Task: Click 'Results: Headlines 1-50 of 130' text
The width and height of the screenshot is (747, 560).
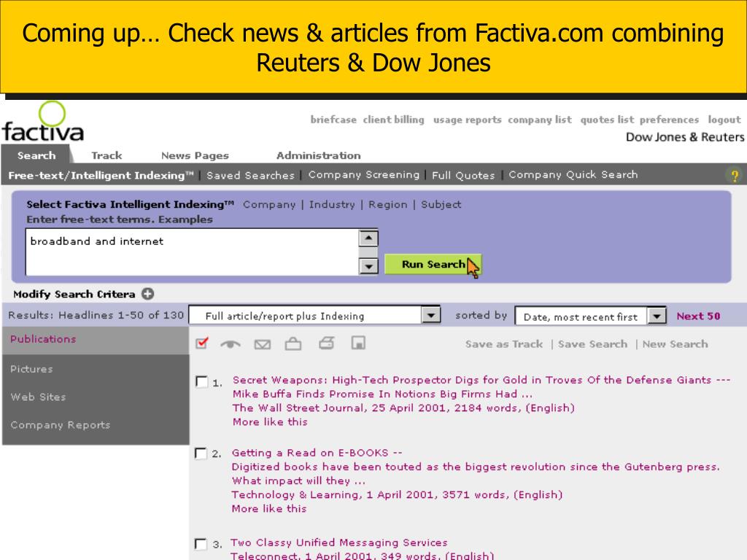Action: coord(96,315)
